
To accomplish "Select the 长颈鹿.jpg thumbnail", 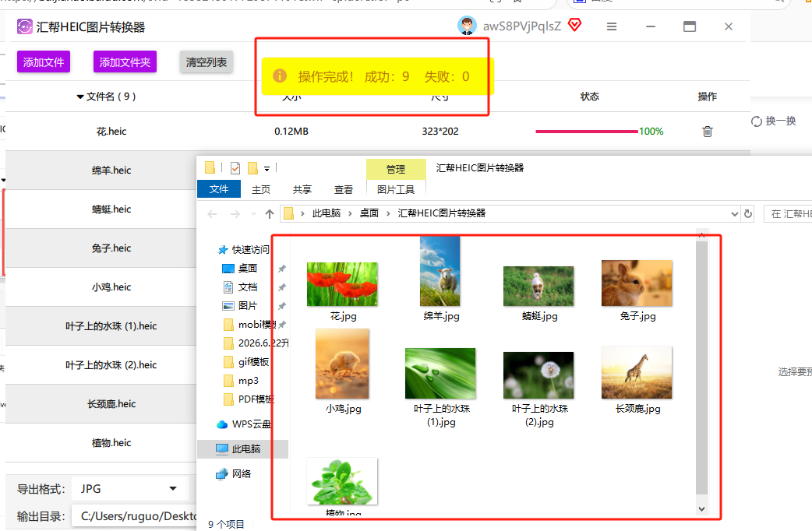I will [637, 373].
